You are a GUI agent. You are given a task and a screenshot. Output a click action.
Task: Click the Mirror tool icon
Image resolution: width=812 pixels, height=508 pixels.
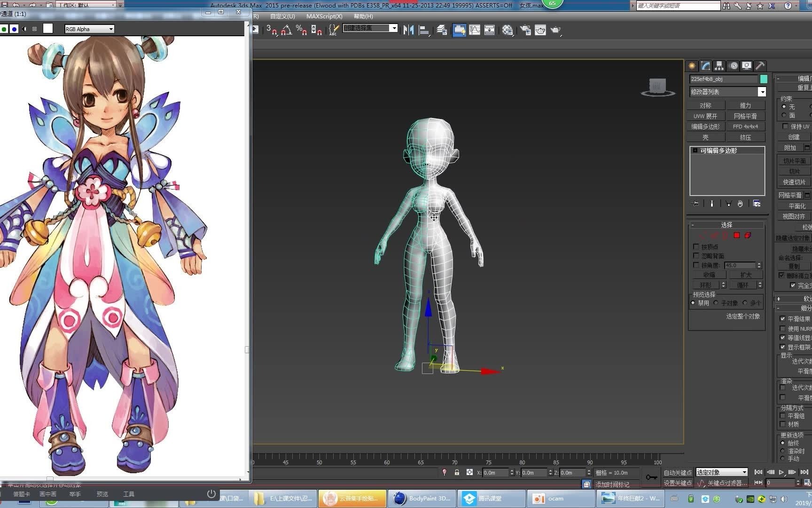408,30
